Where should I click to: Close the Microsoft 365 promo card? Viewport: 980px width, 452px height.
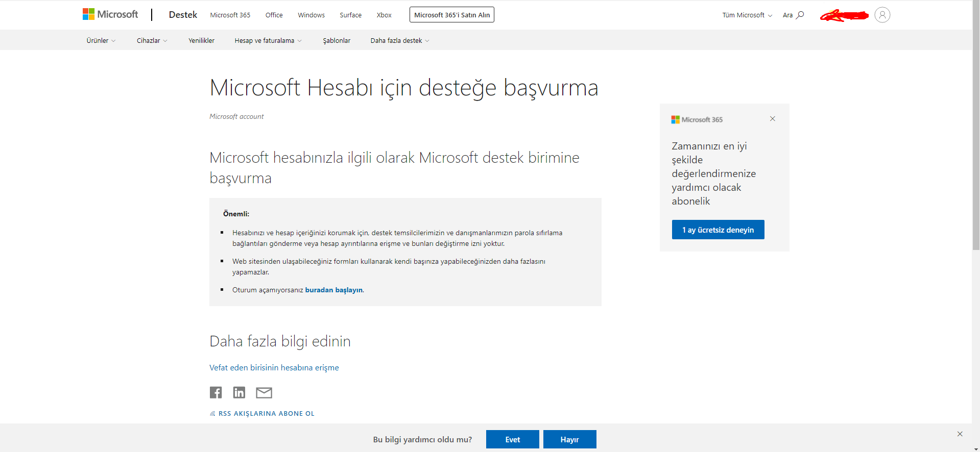point(773,119)
